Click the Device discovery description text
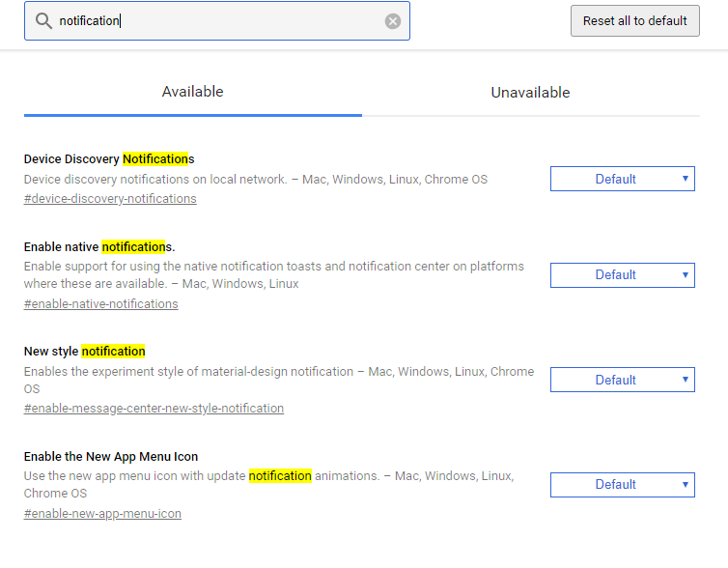Screen dimensions: 728x568 pos(255,180)
